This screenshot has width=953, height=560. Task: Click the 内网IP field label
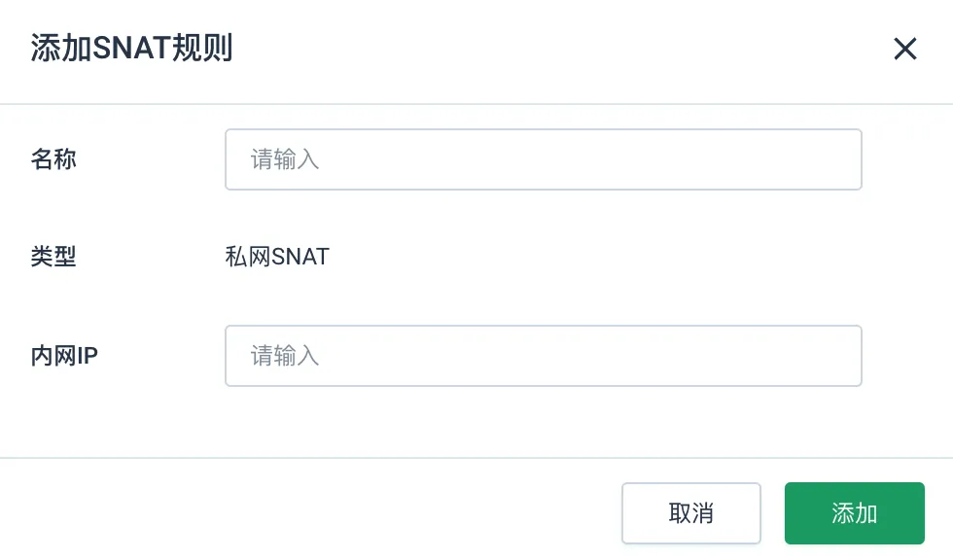(64, 356)
